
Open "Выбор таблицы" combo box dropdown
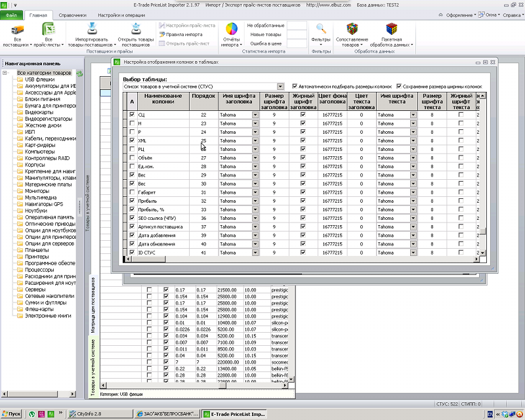281,87
